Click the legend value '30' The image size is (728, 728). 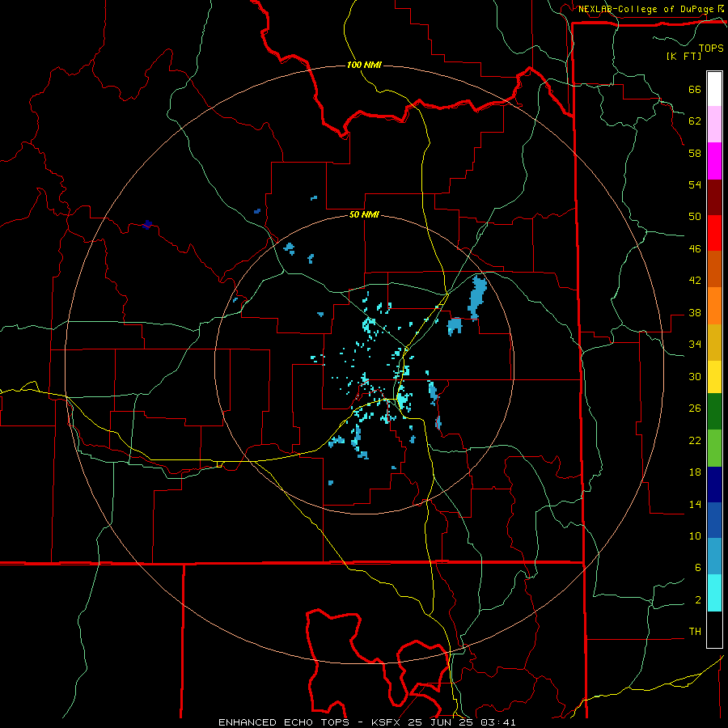pyautogui.click(x=695, y=376)
